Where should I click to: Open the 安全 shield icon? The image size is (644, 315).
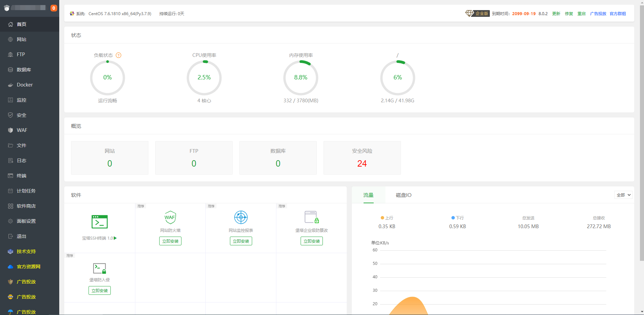coord(10,115)
